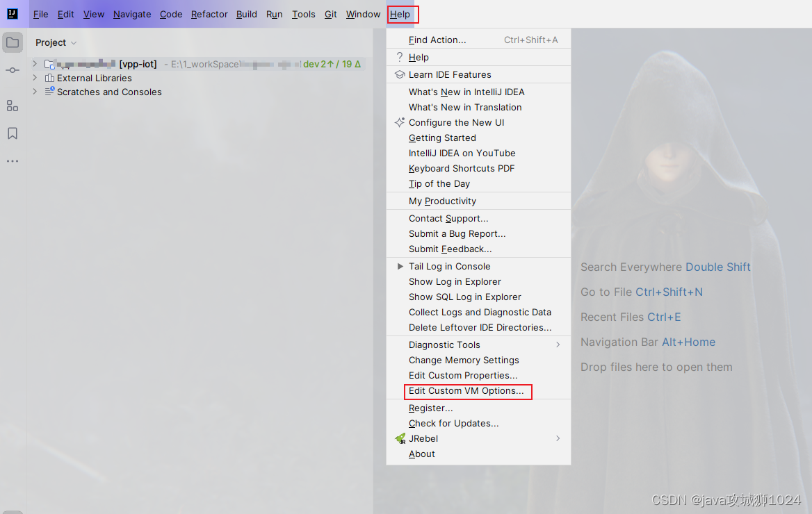Choose Find Action... menu entry
Screen dimensions: 812x514
pos(478,40)
